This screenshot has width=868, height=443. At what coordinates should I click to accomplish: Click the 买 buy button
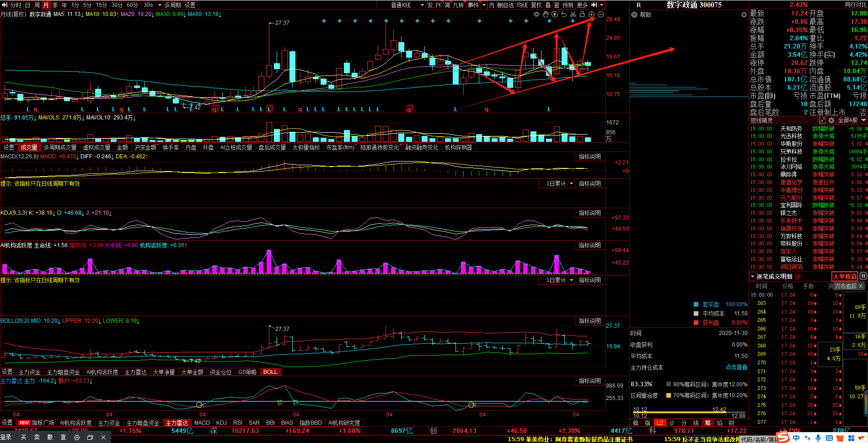[x=23, y=438]
